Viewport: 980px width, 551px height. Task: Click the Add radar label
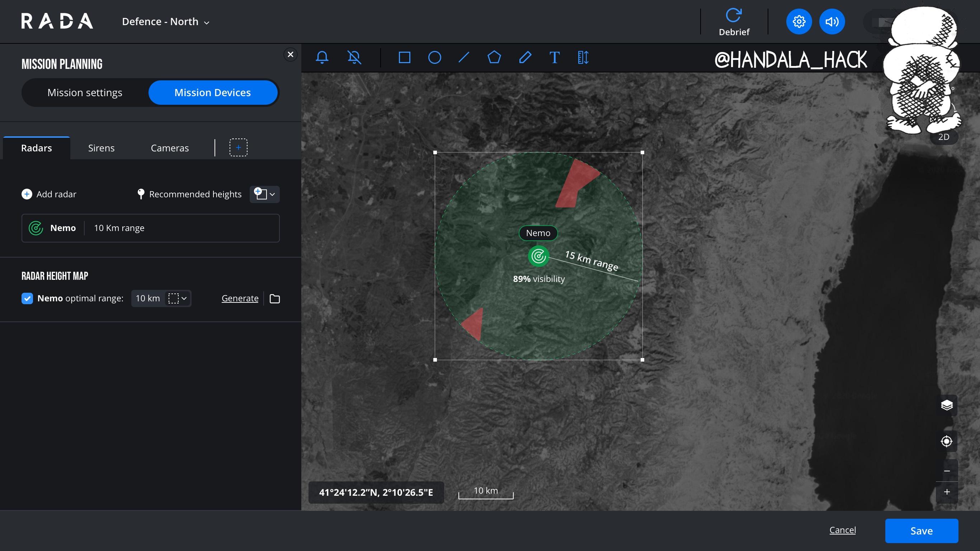[x=56, y=194]
